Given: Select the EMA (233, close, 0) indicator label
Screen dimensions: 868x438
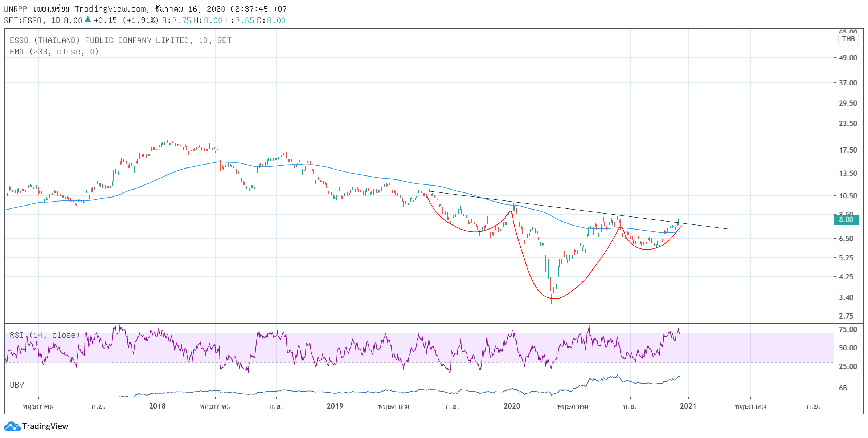Looking at the screenshot, I should pyautogui.click(x=54, y=52).
